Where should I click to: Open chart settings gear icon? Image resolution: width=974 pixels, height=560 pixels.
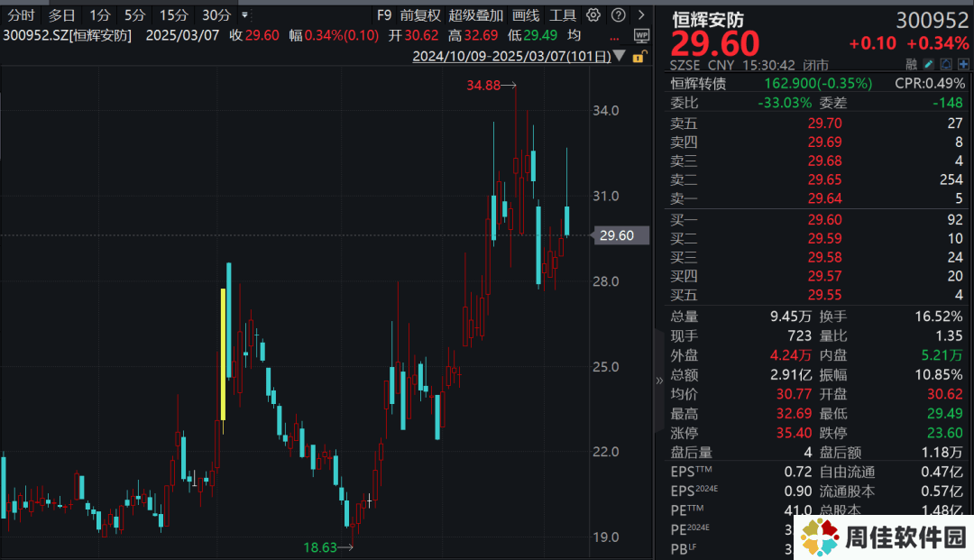click(593, 15)
